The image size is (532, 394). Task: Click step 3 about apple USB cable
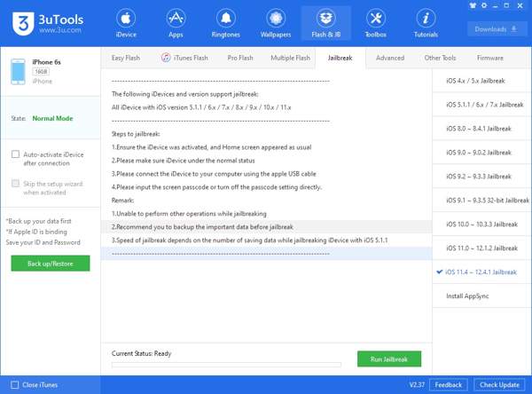pos(214,174)
